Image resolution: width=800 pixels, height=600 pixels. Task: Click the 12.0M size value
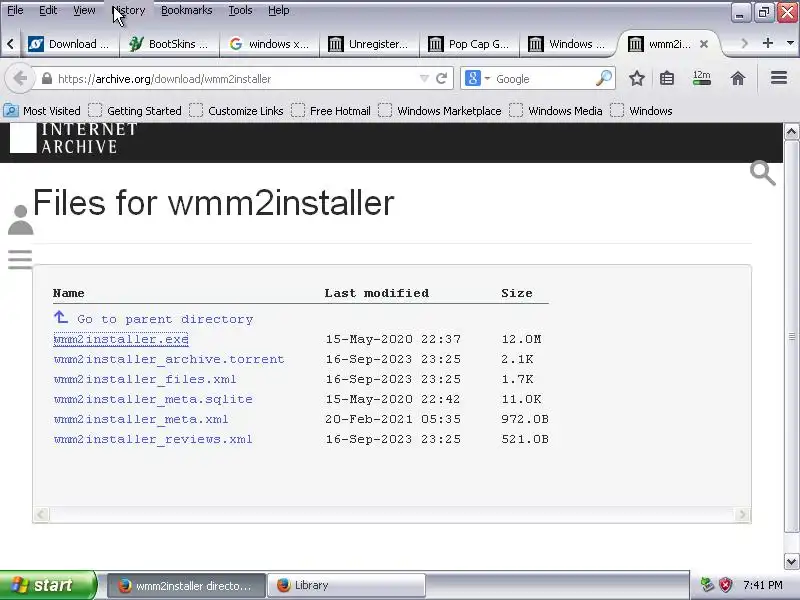[521, 339]
